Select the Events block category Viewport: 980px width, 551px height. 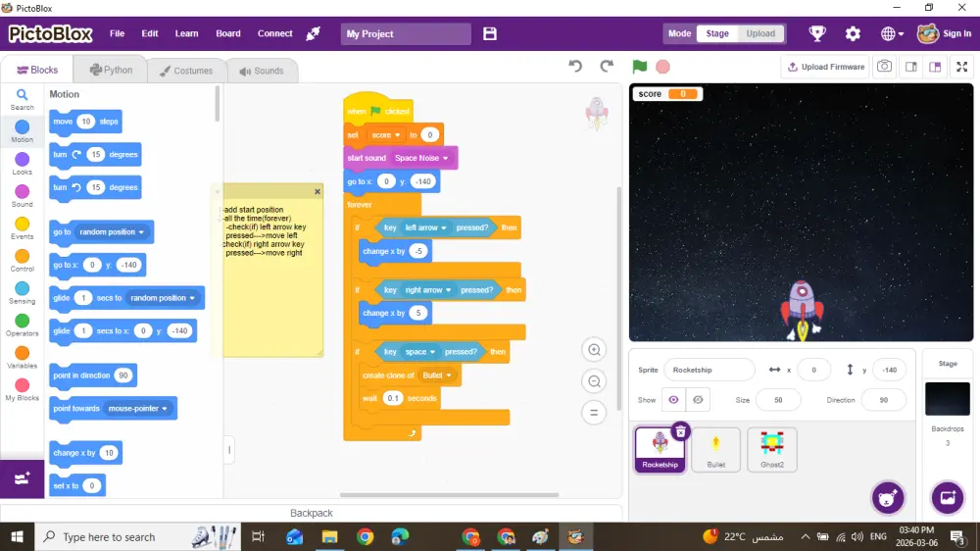coord(22,228)
